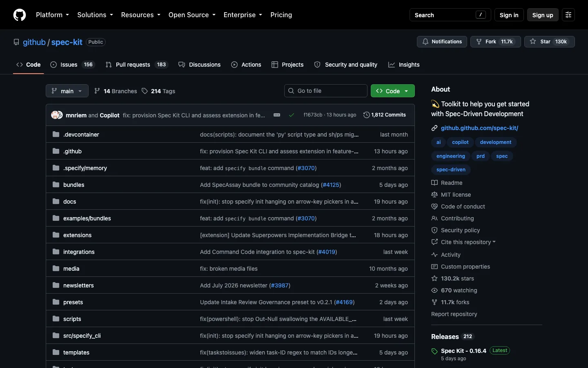The image size is (588, 368).
Task: Open the Insights tab
Action: pyautogui.click(x=404, y=65)
